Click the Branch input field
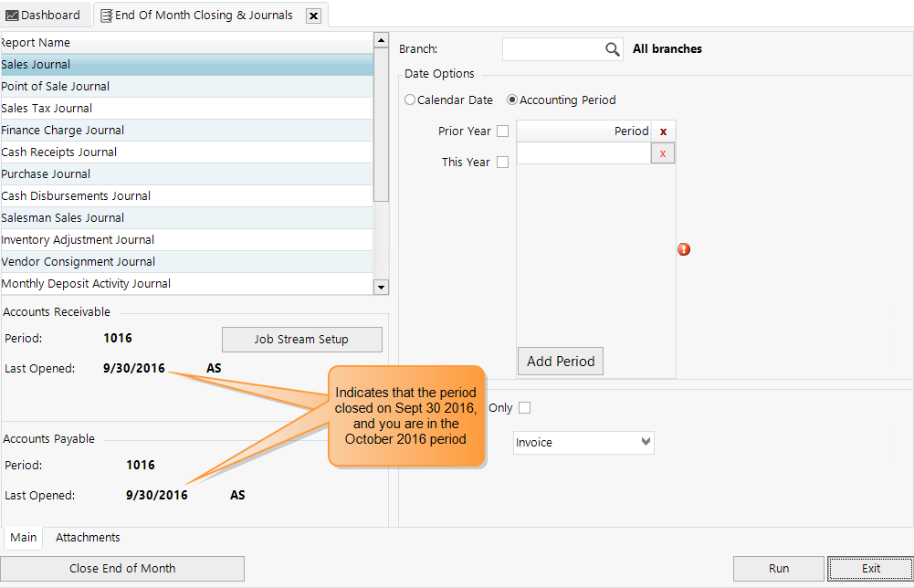 click(x=552, y=49)
